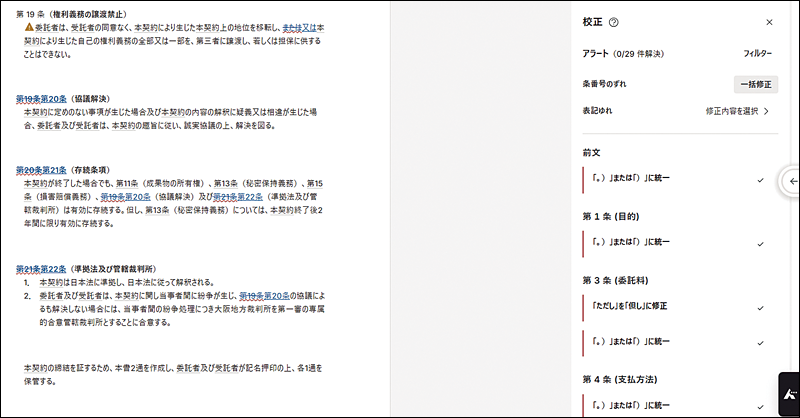Screen dimensions: 800x418
Task: Click the warning triangle in Article 19
Action: (x=30, y=28)
